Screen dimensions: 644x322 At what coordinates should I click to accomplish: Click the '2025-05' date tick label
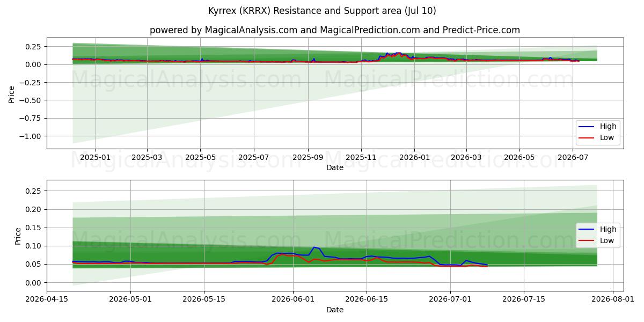pos(201,157)
